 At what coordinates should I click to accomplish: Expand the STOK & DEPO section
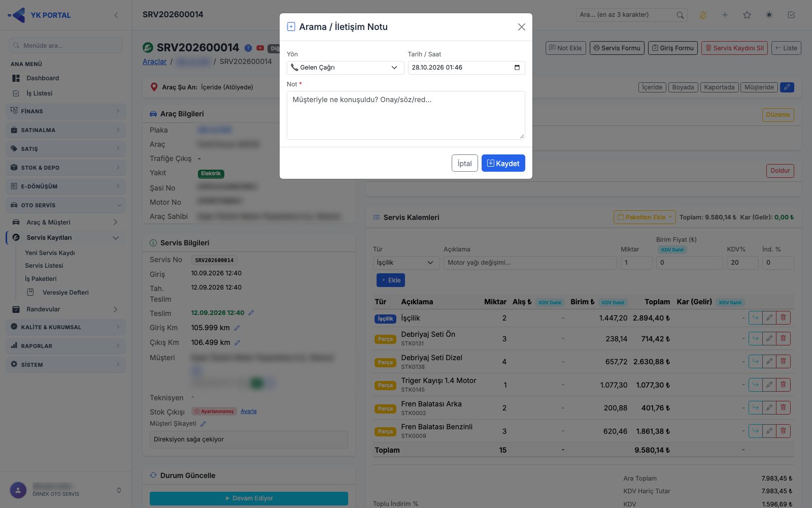point(66,168)
